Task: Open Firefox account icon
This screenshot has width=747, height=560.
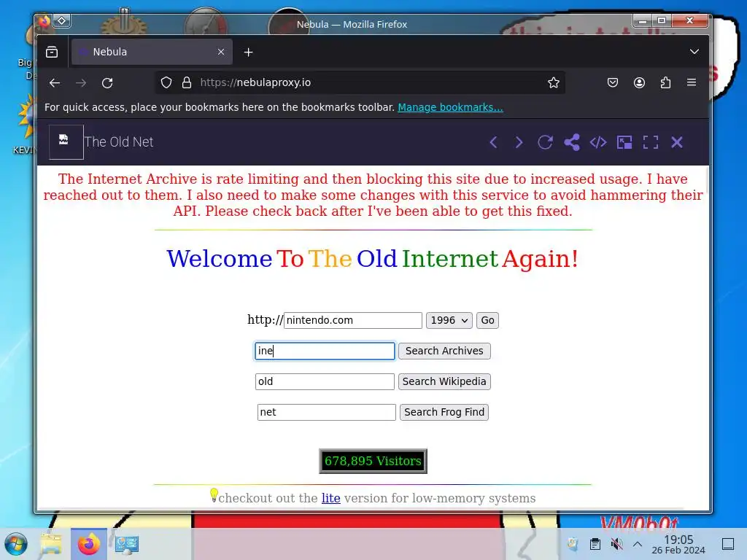Action: click(639, 83)
